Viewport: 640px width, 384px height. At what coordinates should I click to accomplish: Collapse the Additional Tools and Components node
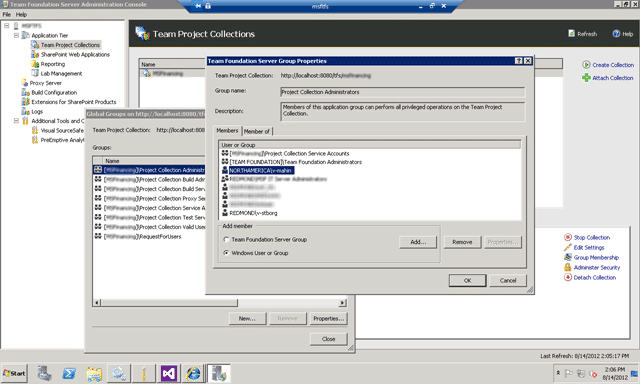pos(16,121)
